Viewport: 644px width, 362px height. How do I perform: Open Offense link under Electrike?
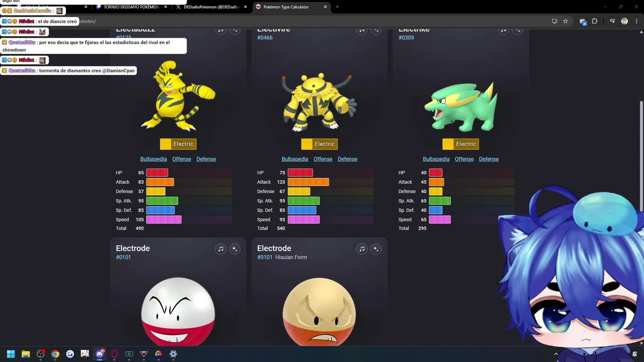coord(464,159)
